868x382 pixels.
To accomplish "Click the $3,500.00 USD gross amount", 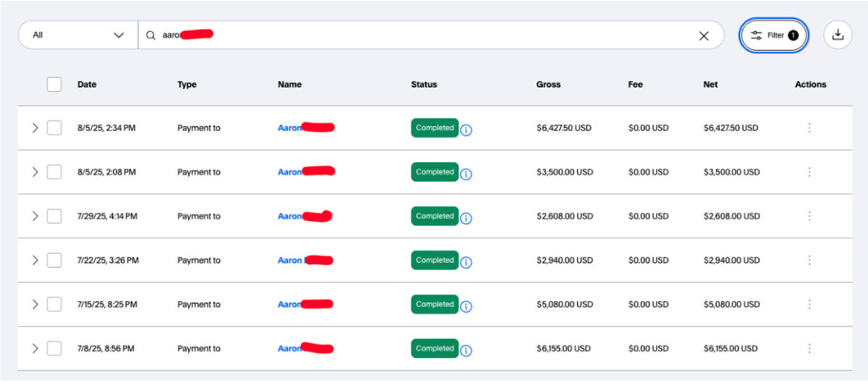I will [x=565, y=172].
